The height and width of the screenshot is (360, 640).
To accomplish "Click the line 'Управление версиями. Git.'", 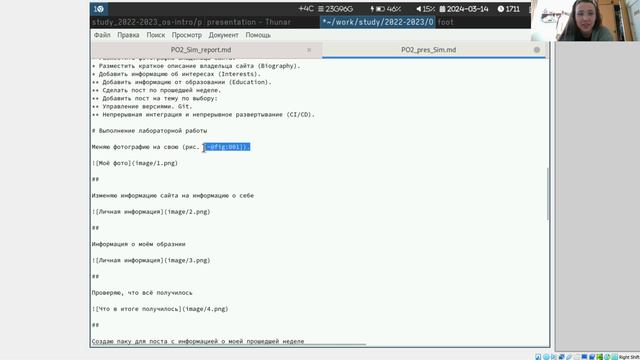I will (142, 107).
